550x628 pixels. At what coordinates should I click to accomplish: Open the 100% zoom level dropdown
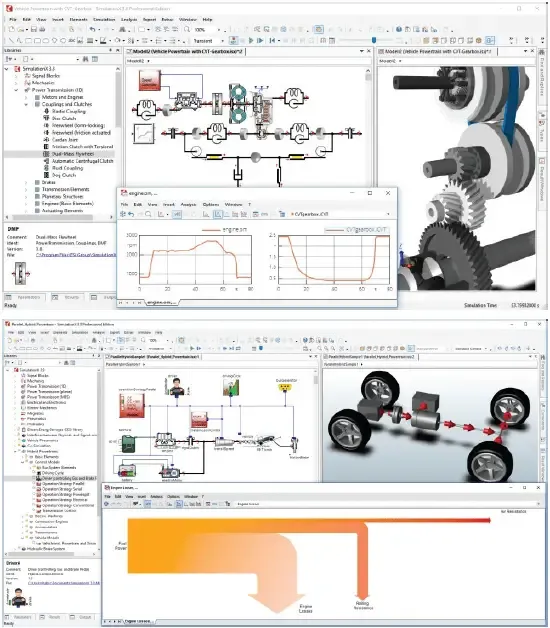point(219,30)
